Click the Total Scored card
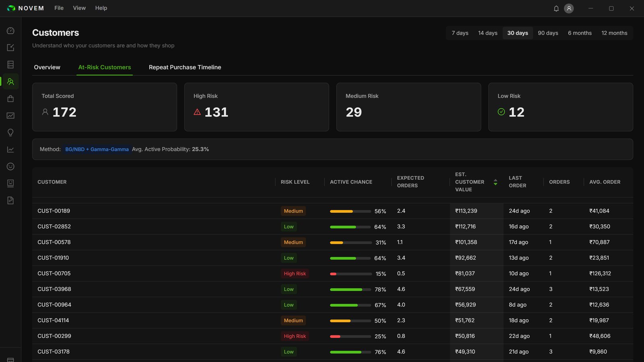This screenshot has width=644, height=362. (x=105, y=107)
